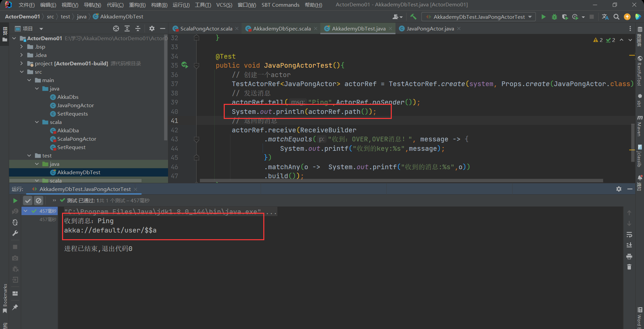Open the VCS(S) menu
The image size is (644, 329).
pyautogui.click(x=224, y=5)
